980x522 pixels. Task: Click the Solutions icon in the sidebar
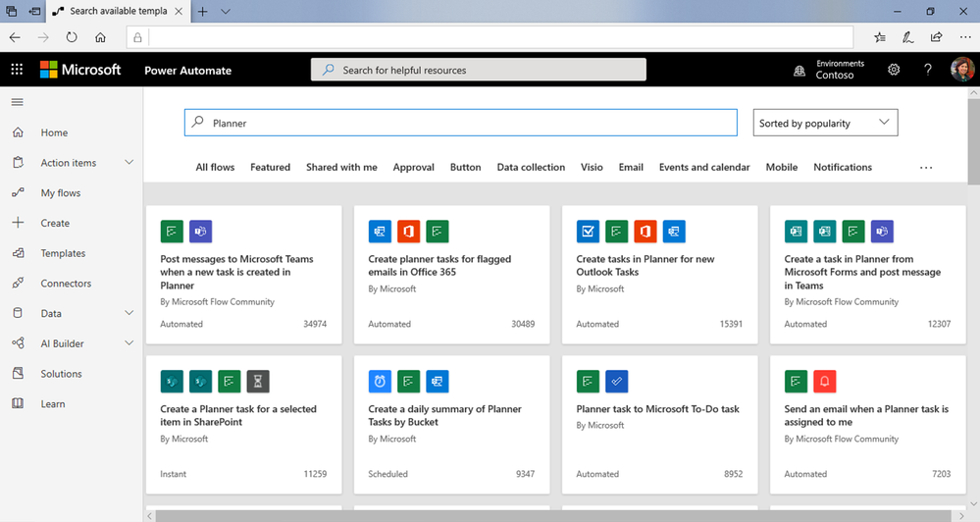click(x=18, y=373)
